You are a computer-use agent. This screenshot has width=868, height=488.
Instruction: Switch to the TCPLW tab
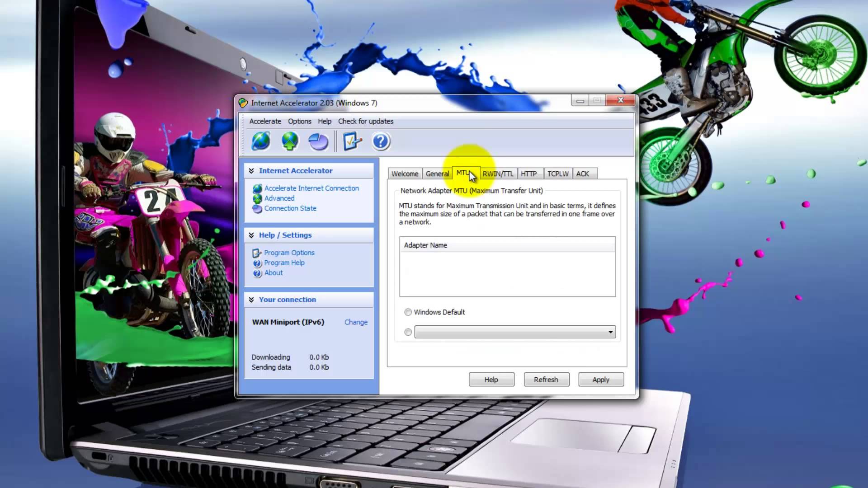point(558,174)
